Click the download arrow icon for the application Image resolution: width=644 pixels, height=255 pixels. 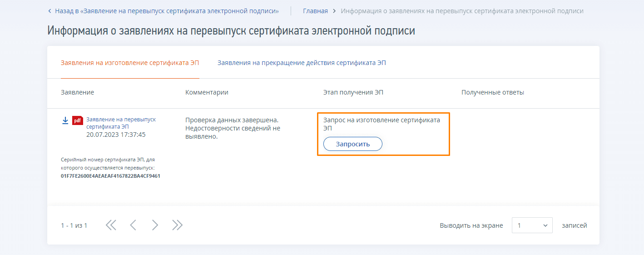pyautogui.click(x=65, y=120)
